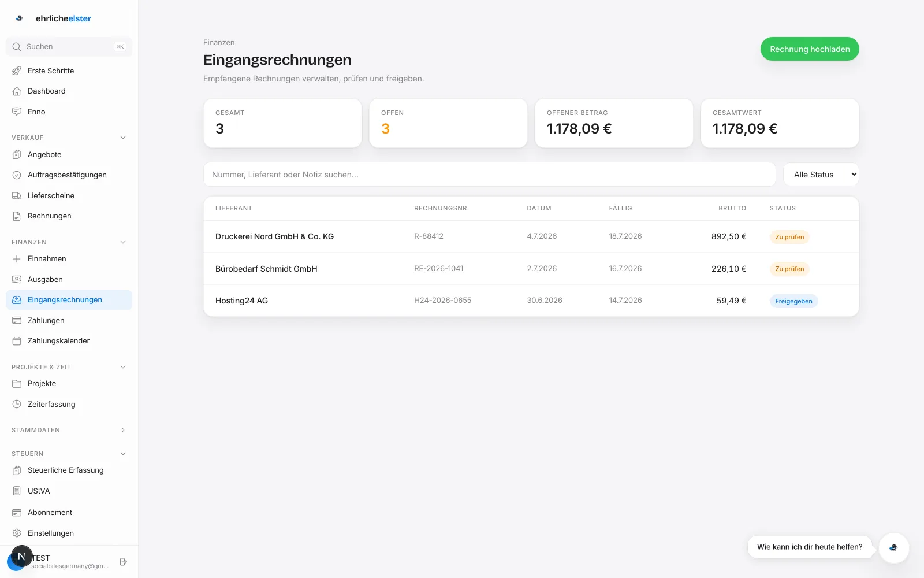
Task: Click the folder icon beside Projekte
Action: pyautogui.click(x=17, y=384)
